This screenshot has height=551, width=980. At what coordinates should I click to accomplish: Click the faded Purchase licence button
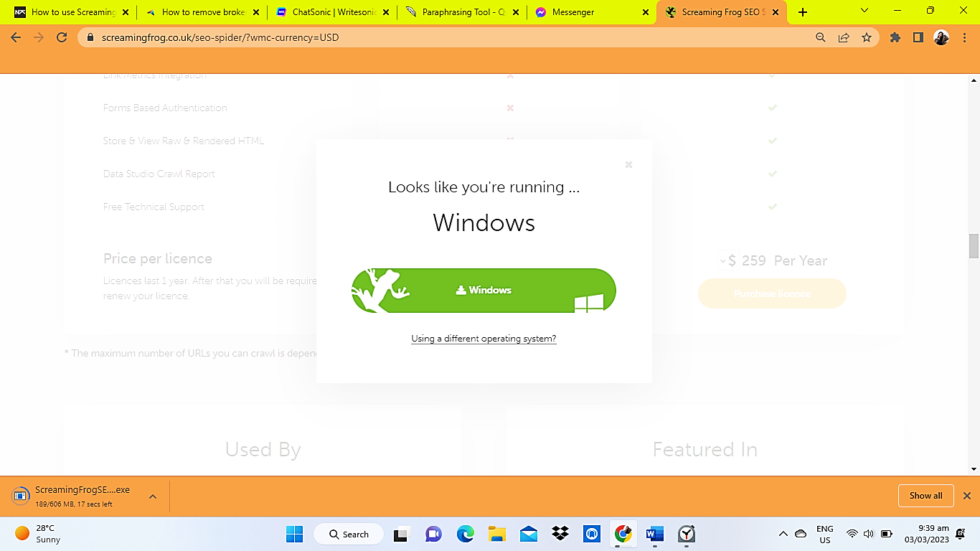pos(772,293)
